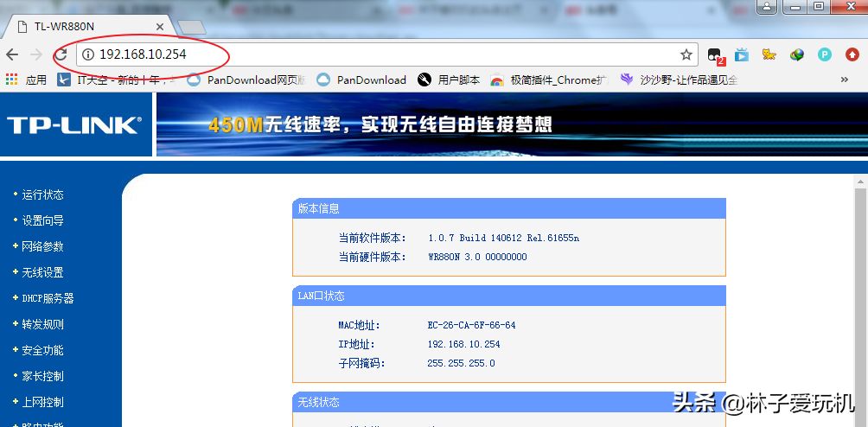The image size is (868, 427).
Task: Open the PanDownload bookmark
Action: [361, 80]
